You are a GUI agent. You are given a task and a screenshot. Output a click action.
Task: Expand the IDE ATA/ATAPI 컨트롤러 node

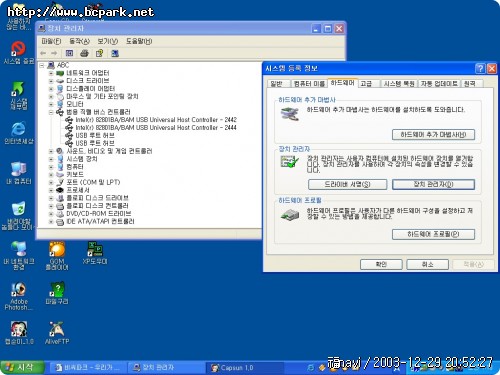tap(51, 221)
